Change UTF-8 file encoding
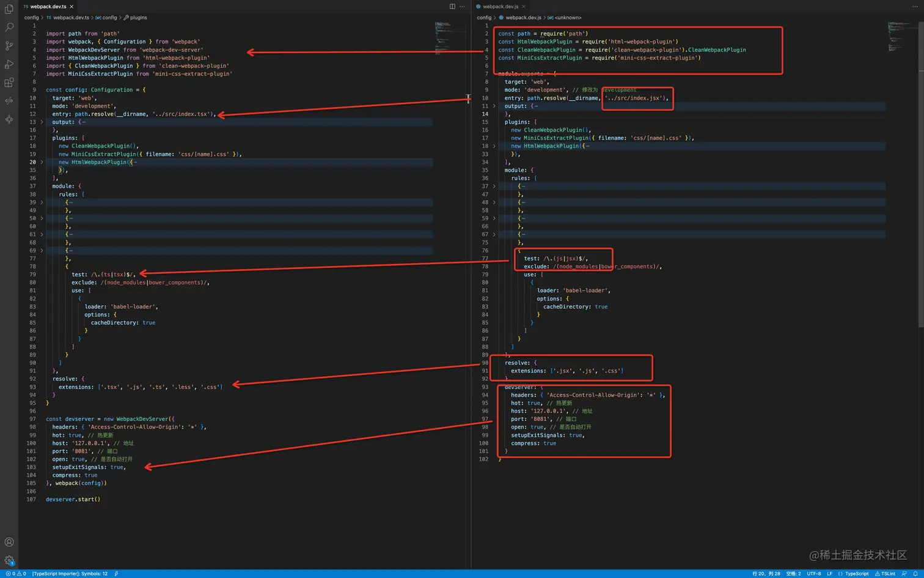 click(814, 574)
